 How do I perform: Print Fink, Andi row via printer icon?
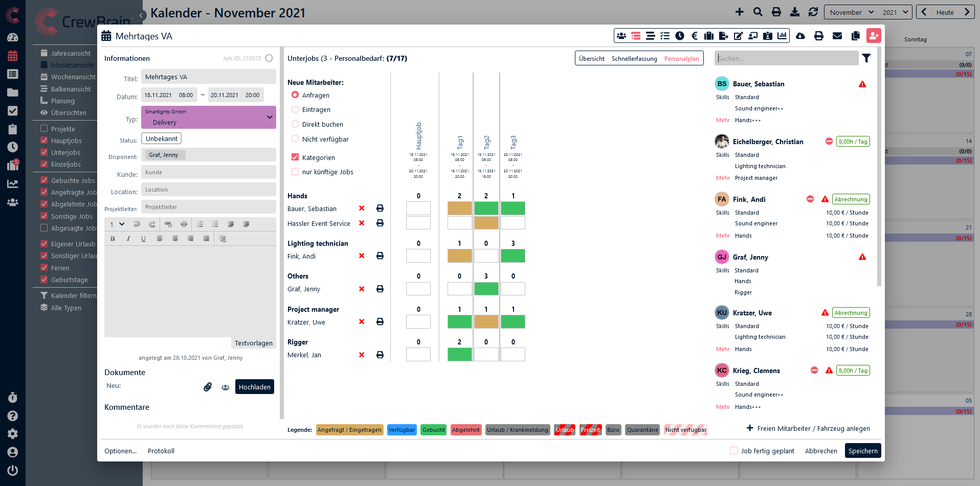click(x=380, y=256)
